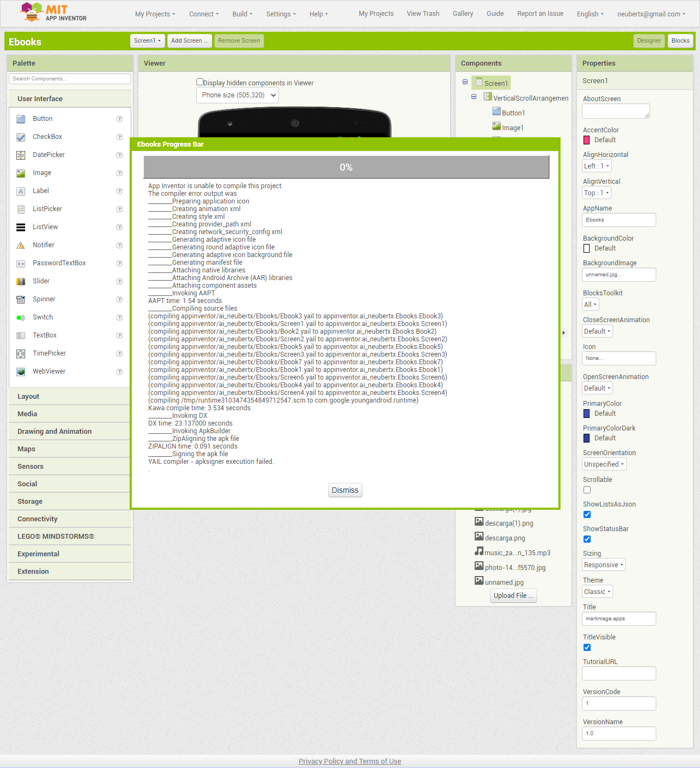The width and height of the screenshot is (700, 768).
Task: Click the music_za...n_135.mp3 audio file icon
Action: click(x=479, y=551)
